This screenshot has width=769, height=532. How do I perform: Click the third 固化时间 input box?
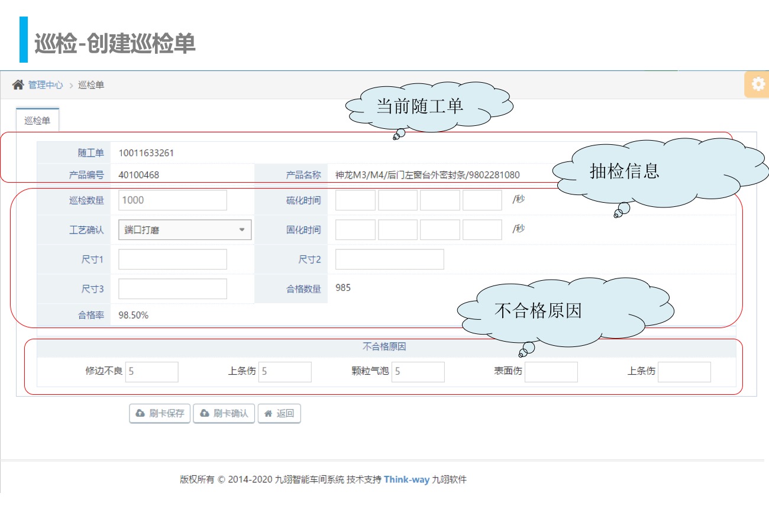click(x=440, y=230)
